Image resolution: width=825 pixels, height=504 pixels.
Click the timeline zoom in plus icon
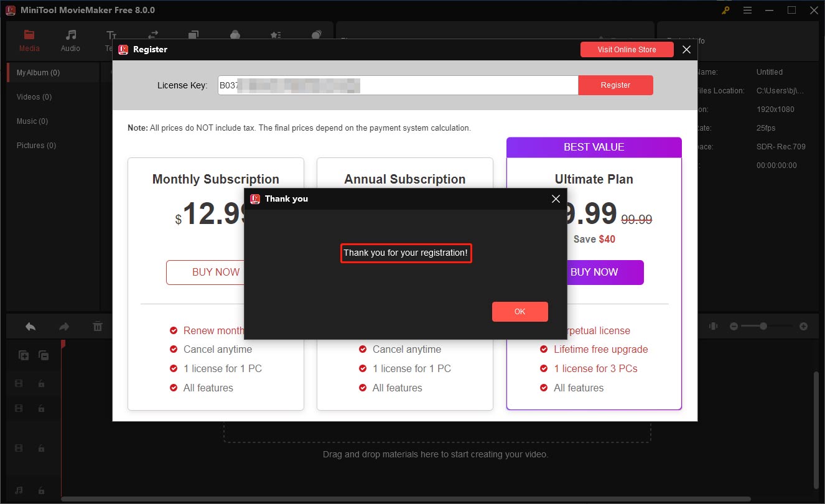coord(803,326)
